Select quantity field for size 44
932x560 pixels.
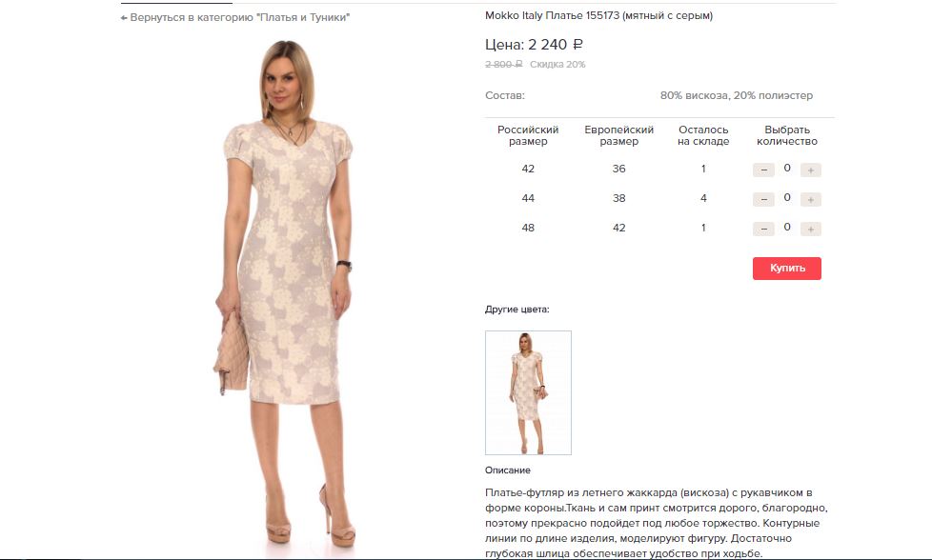click(x=787, y=197)
